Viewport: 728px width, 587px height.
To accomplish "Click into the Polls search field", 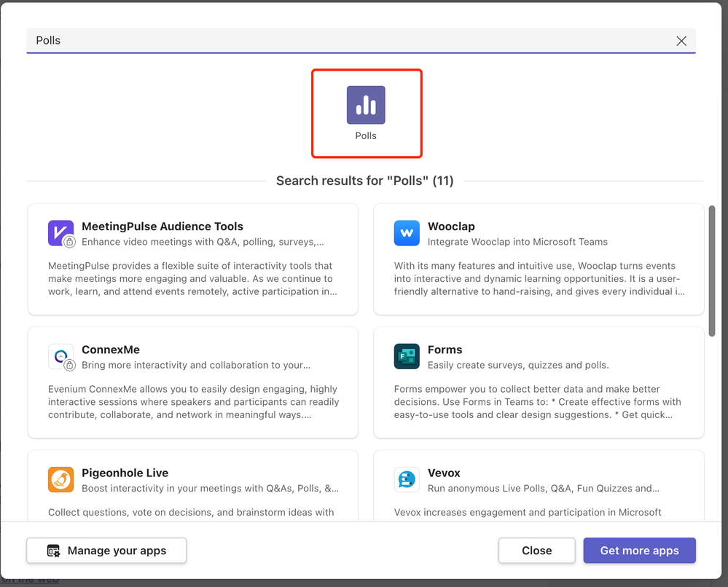I will pyautogui.click(x=361, y=40).
